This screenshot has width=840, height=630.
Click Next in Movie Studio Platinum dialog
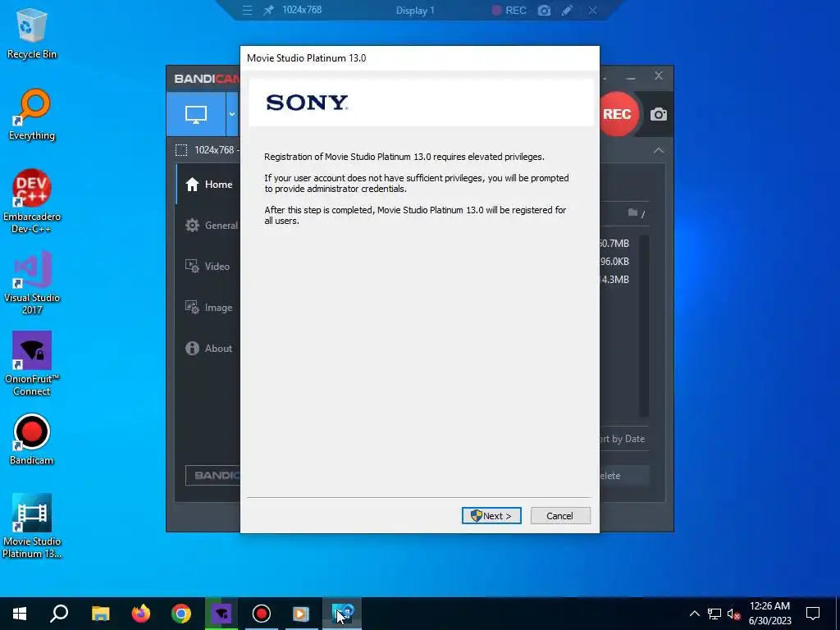[491, 515]
